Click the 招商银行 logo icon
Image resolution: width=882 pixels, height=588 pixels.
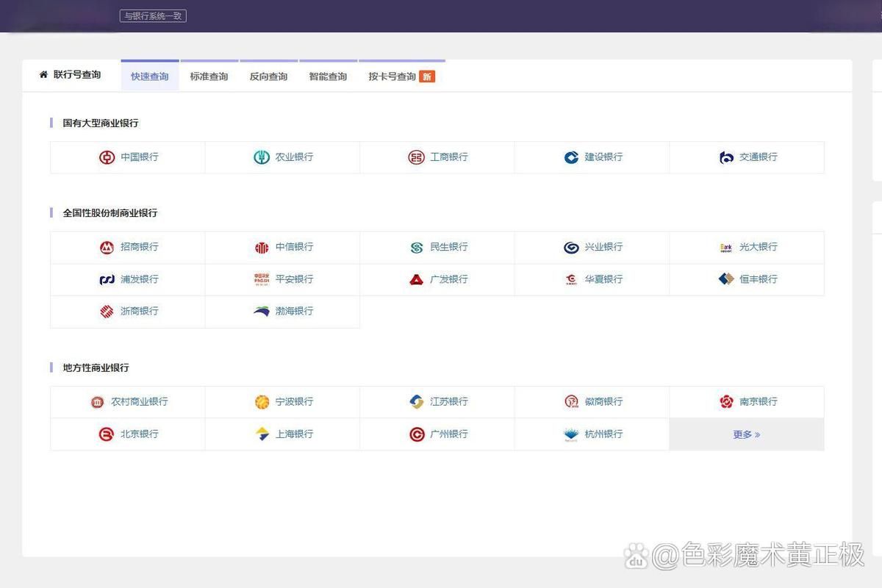107,248
